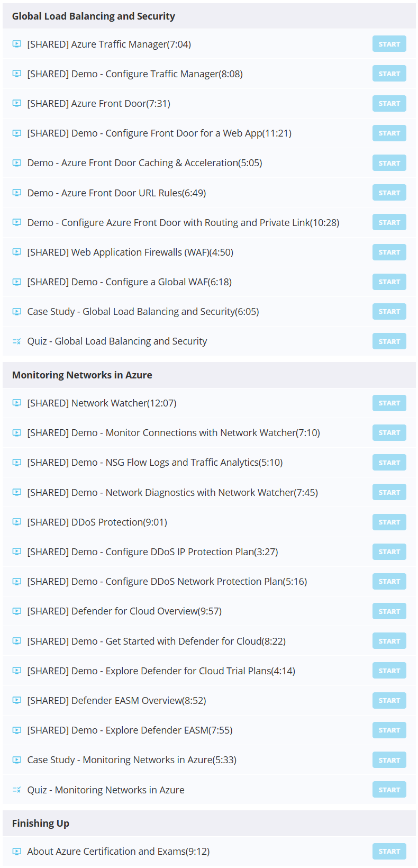Click video icon for Explore Defender for Cloud Trial Plans
Image resolution: width=418 pixels, height=868 pixels.
17,671
